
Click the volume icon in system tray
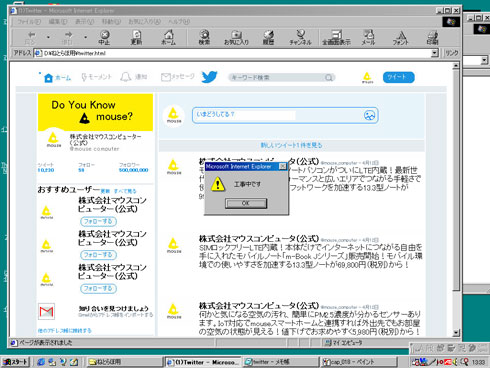(x=455, y=362)
